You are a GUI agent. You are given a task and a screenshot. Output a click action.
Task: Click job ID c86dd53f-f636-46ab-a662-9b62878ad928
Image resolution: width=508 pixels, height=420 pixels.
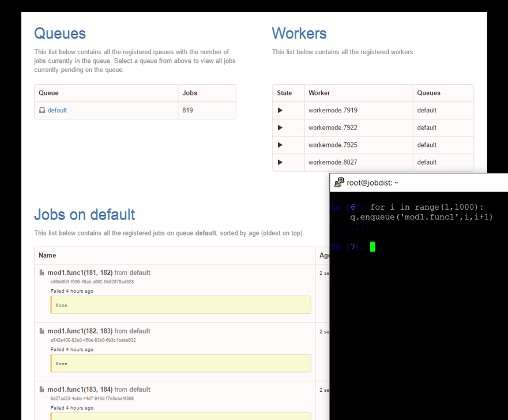(92, 282)
